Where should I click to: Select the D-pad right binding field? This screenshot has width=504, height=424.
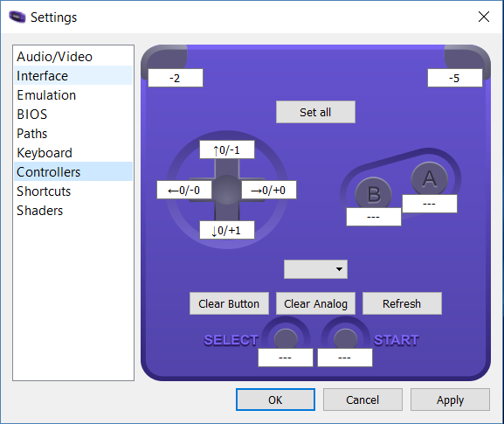269,190
